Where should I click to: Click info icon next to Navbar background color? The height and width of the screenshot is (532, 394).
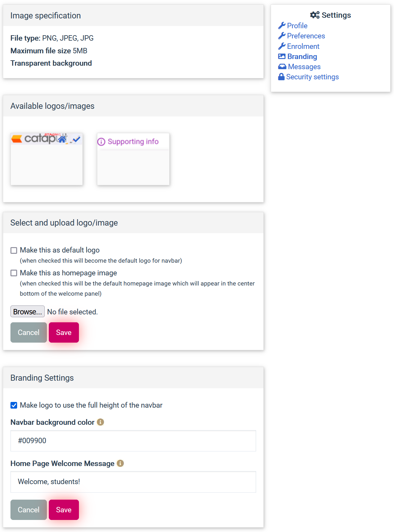[100, 422]
